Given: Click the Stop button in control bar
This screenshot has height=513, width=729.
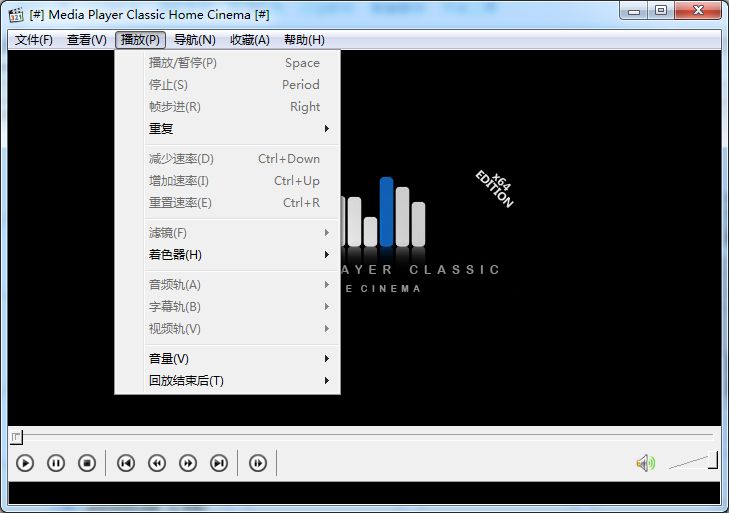Looking at the screenshot, I should (87, 463).
